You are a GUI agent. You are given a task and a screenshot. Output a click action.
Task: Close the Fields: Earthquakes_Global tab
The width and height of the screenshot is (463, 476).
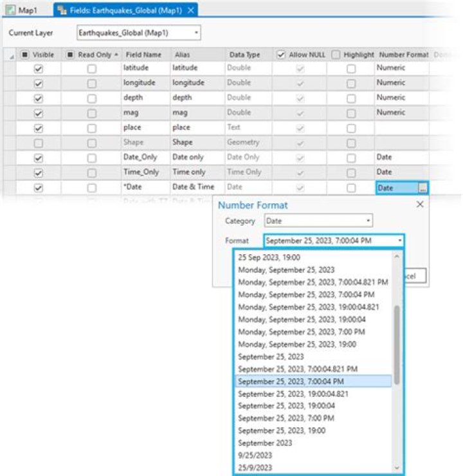(x=191, y=10)
